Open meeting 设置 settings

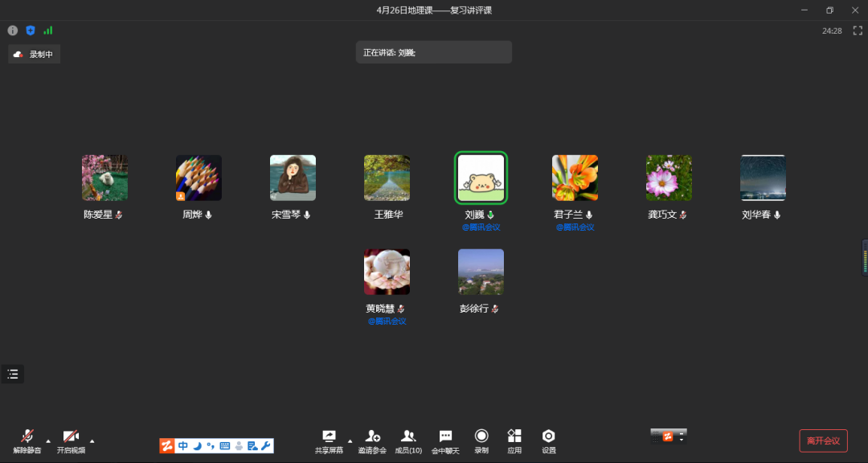pyautogui.click(x=549, y=441)
